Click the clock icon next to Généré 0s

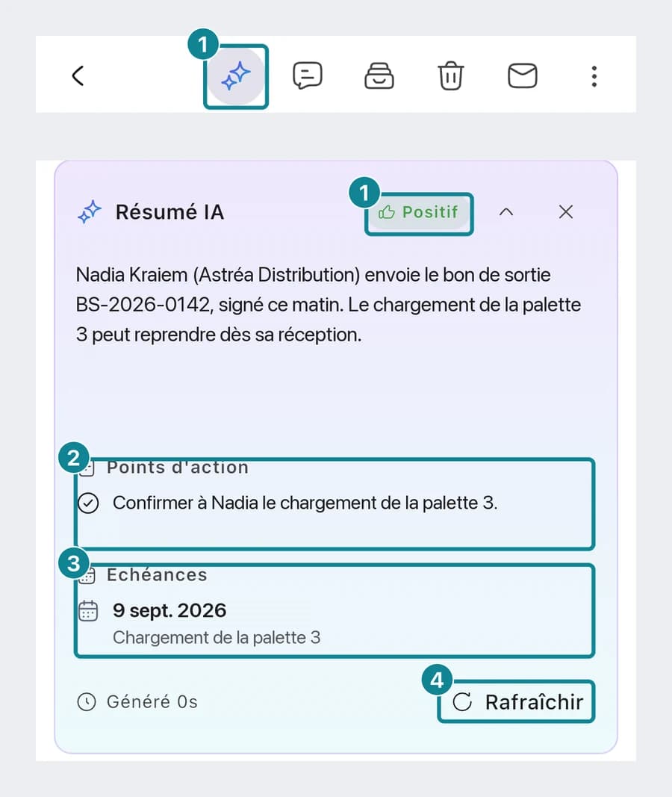(x=87, y=702)
